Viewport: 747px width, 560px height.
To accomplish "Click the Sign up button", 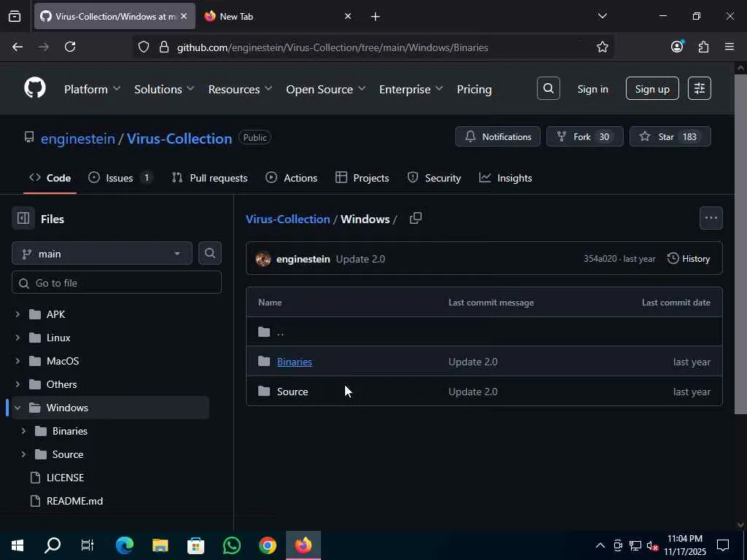I will point(652,88).
